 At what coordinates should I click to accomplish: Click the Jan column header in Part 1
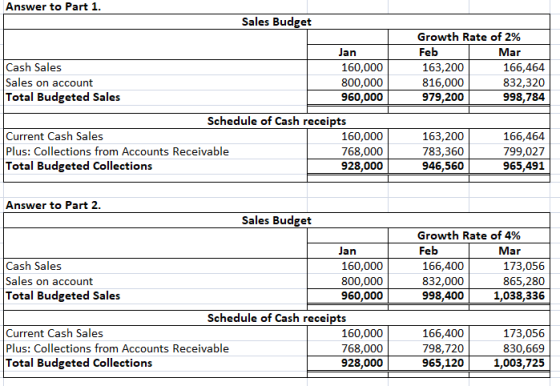[x=348, y=52]
